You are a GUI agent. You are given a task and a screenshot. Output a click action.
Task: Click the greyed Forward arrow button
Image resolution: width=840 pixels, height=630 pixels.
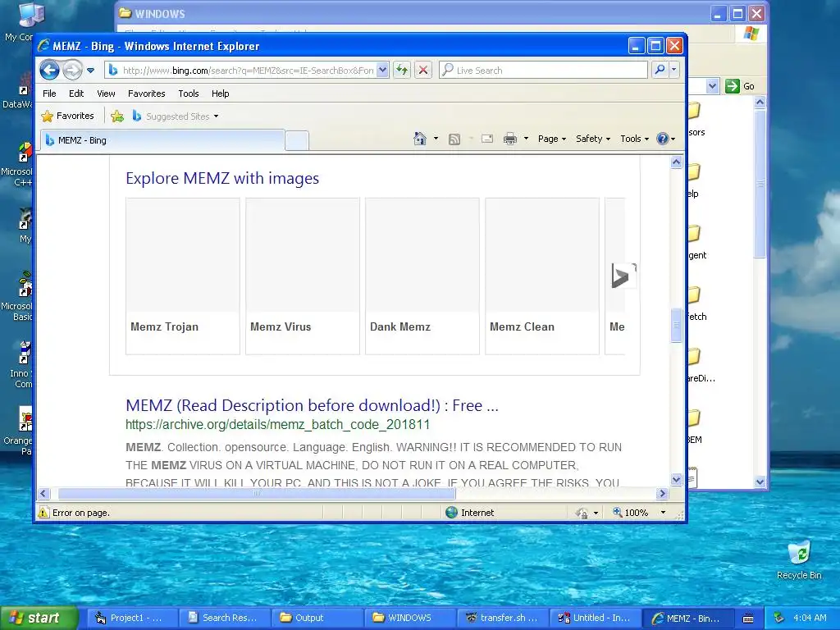pos(72,70)
